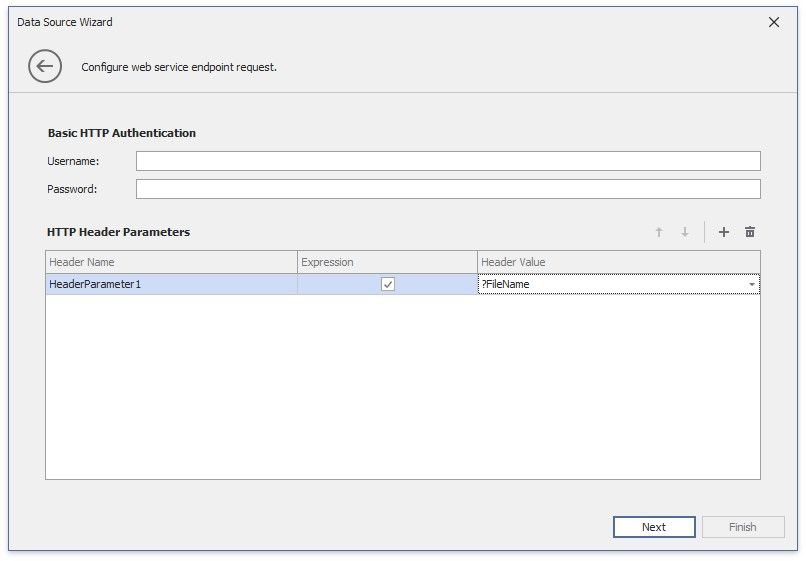806x561 pixels.
Task: Move the header parameter up
Action: pyautogui.click(x=659, y=232)
